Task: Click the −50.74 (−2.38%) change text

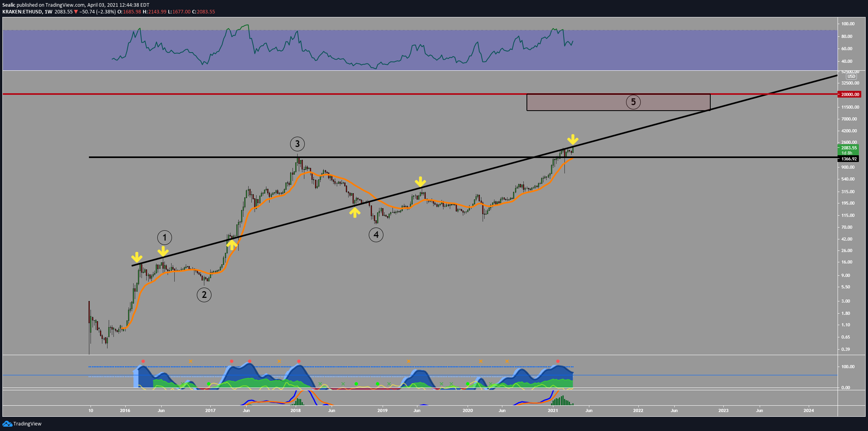Action: (98, 12)
